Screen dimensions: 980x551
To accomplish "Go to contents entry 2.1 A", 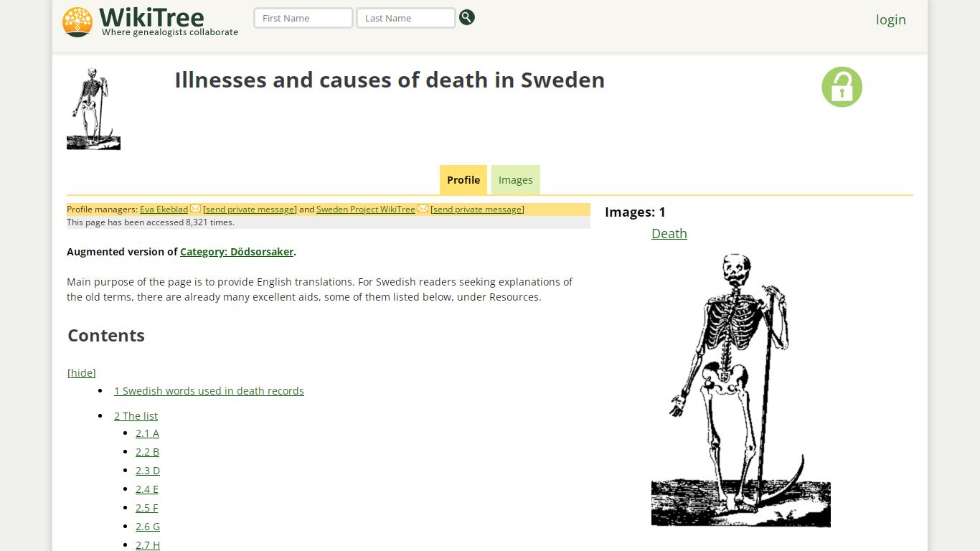I will click(x=147, y=433).
